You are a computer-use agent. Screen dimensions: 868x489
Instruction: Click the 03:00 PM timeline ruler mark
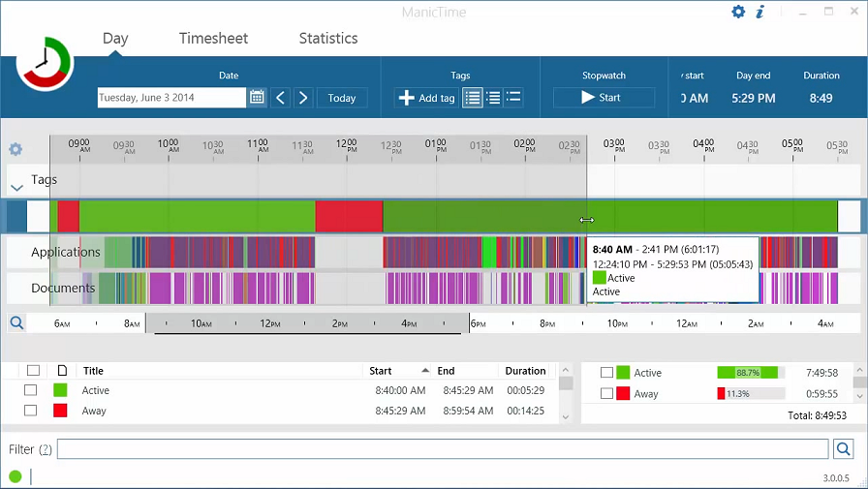point(614,145)
